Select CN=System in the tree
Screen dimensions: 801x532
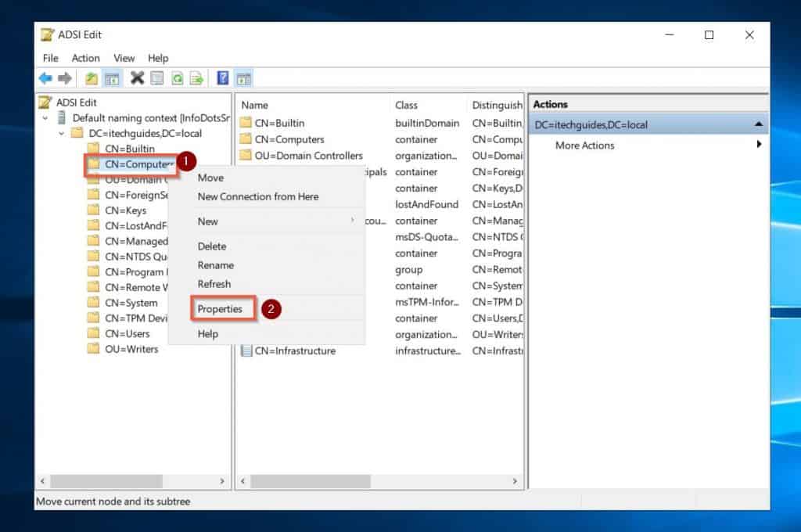pyautogui.click(x=131, y=303)
